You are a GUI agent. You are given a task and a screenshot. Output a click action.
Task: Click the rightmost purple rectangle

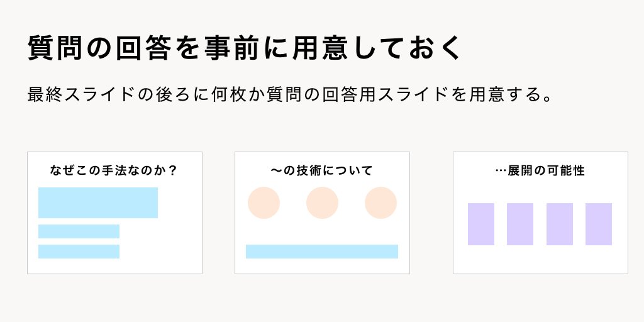599,224
